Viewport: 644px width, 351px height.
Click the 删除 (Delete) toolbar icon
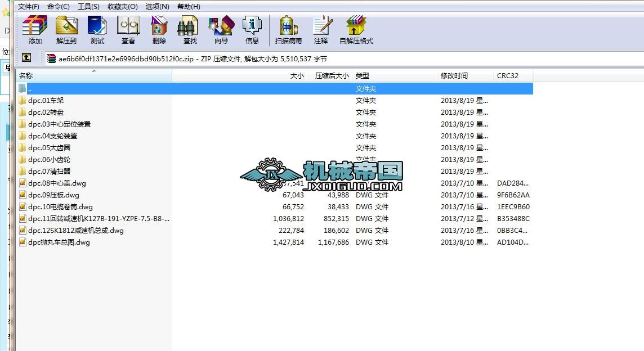[x=159, y=25]
